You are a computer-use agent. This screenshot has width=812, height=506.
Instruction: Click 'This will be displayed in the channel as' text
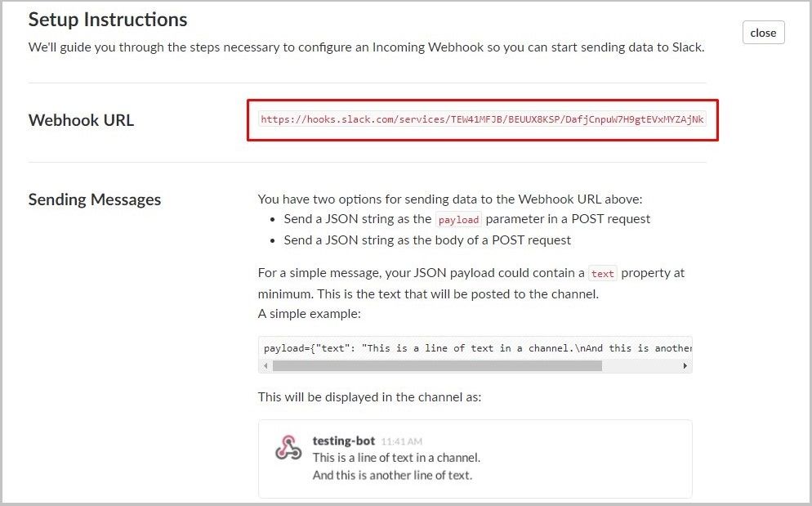(x=369, y=397)
